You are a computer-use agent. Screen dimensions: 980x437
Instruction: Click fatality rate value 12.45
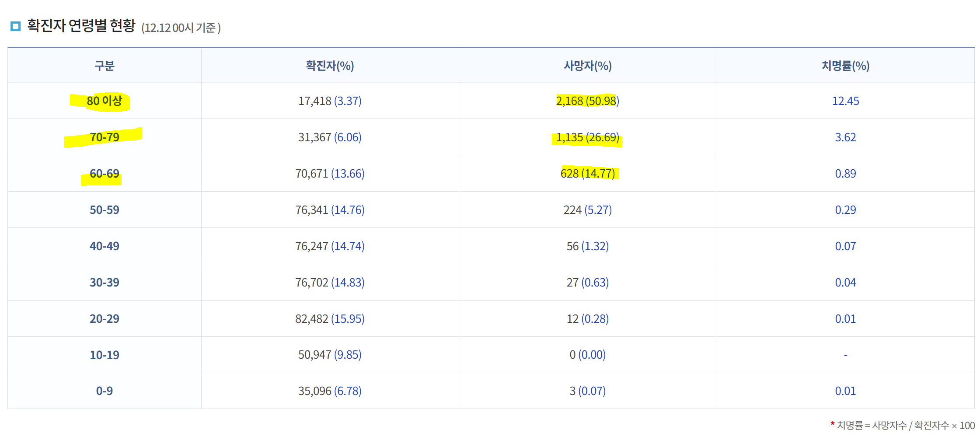coord(845,101)
